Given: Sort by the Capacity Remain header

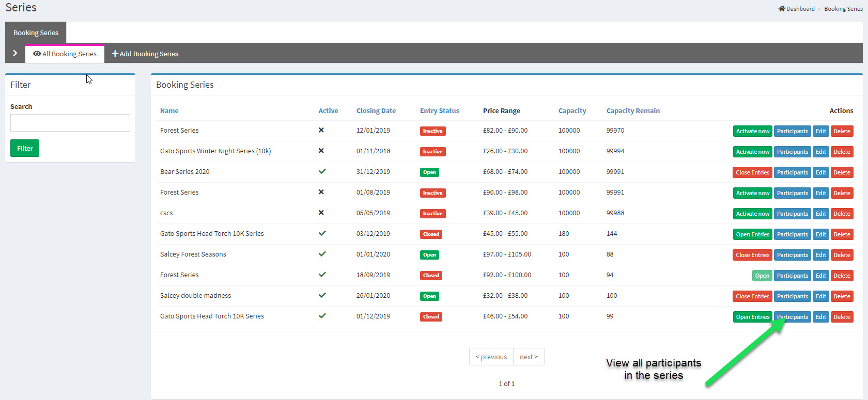Looking at the screenshot, I should [x=633, y=110].
